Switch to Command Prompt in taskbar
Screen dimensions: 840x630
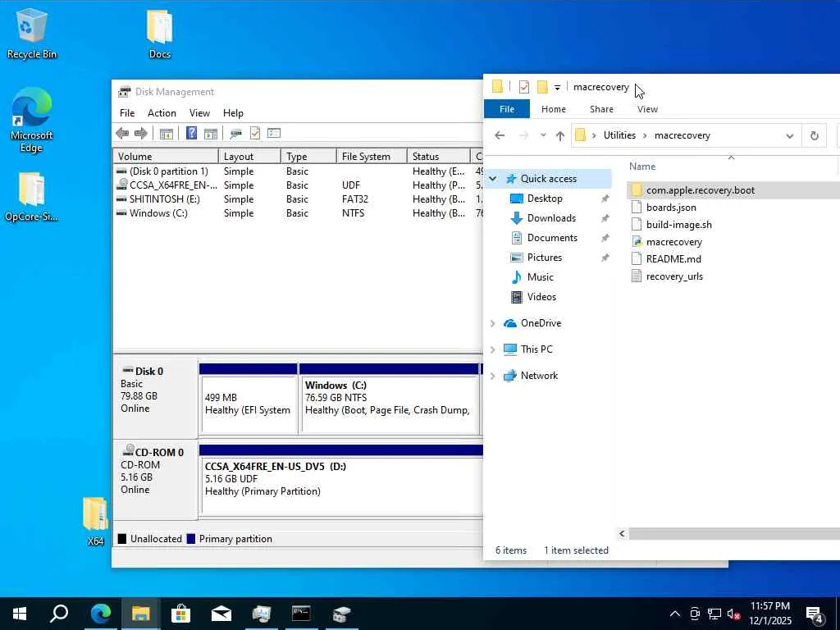(301, 614)
